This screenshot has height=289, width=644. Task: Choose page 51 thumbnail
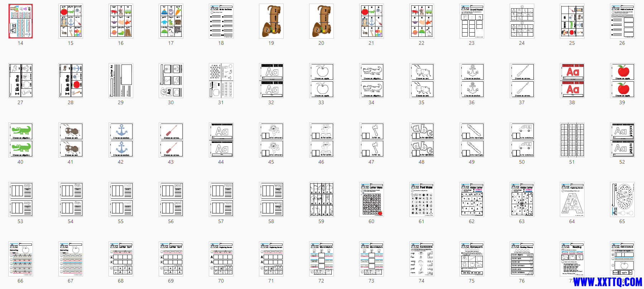572,140
